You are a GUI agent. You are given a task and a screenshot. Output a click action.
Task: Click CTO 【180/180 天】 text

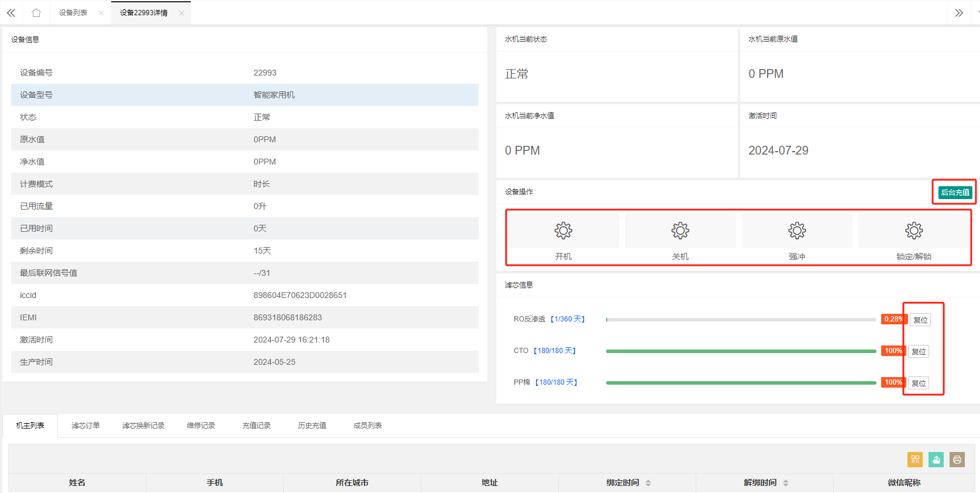555,351
